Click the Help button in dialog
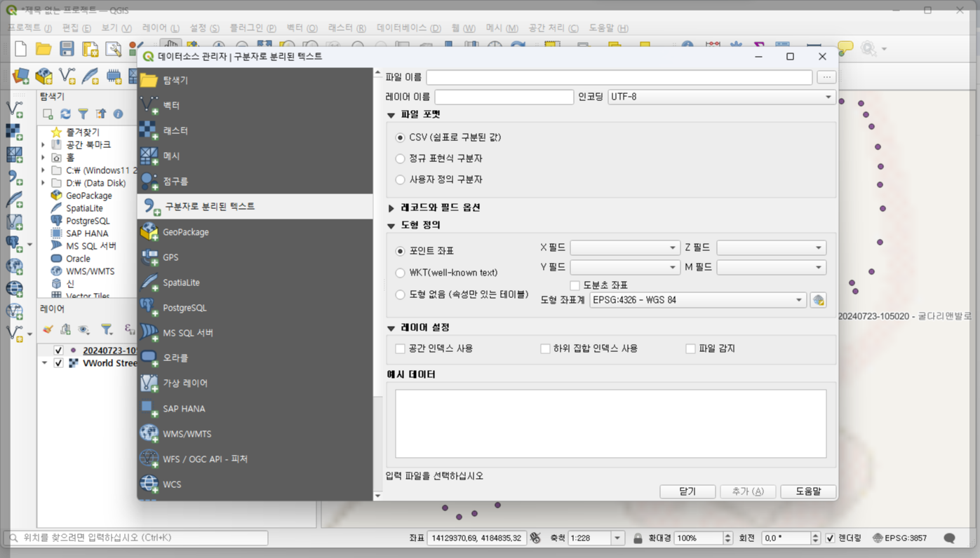 [808, 491]
